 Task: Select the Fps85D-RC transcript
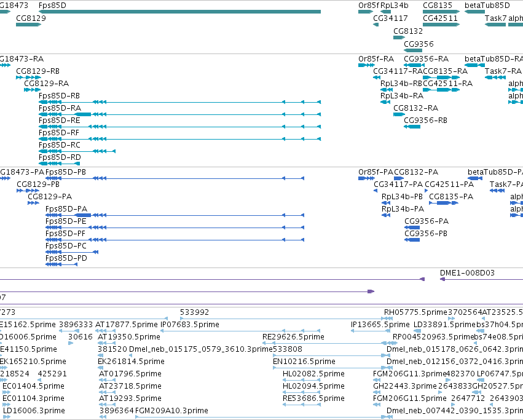pyautogui.click(x=60, y=146)
